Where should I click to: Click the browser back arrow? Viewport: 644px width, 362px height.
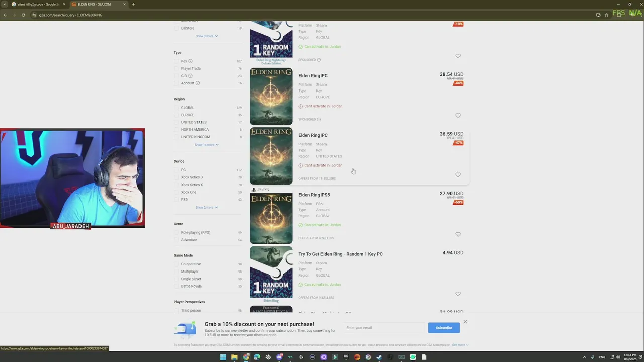click(5, 15)
